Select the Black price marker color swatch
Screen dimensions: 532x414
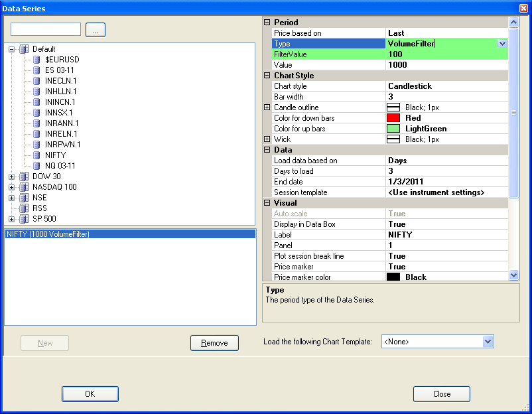click(x=393, y=277)
